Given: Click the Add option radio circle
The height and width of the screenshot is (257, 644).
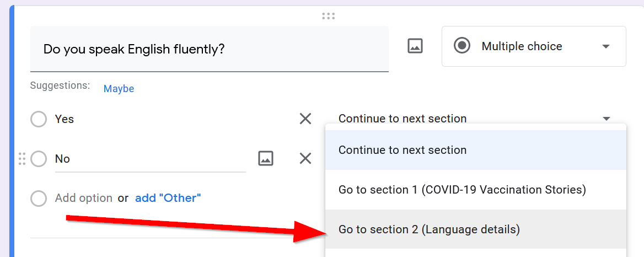Looking at the screenshot, I should tap(39, 198).
